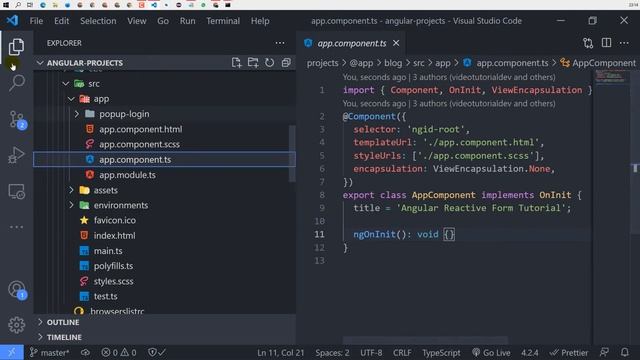The width and height of the screenshot is (640, 360).
Task: Select the app.component.ts editor tab
Action: coord(352,43)
